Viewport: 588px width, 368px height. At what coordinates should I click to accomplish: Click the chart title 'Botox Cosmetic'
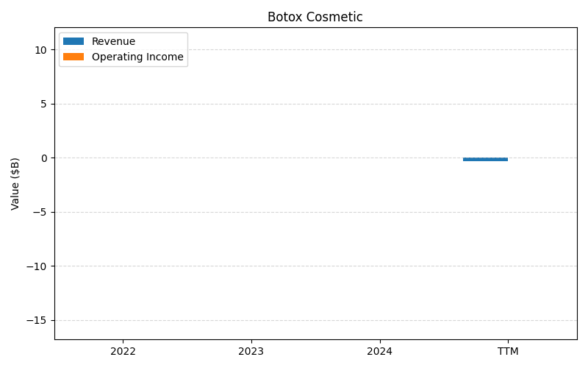(315, 17)
